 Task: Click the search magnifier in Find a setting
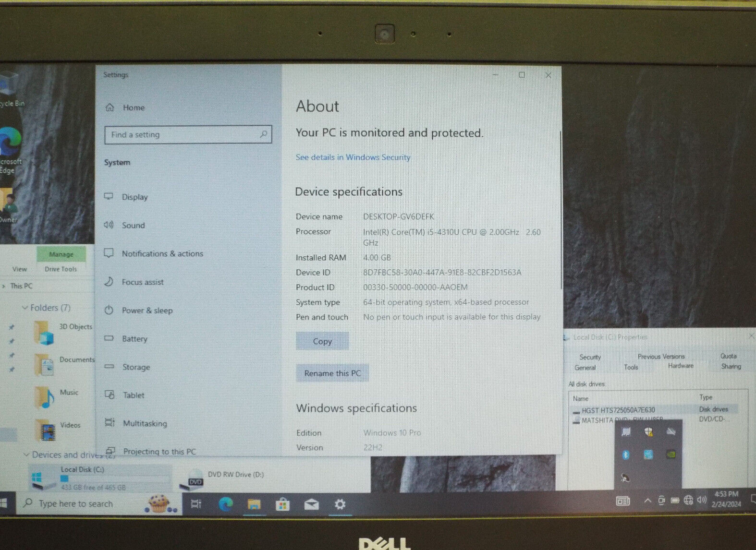[x=263, y=134]
